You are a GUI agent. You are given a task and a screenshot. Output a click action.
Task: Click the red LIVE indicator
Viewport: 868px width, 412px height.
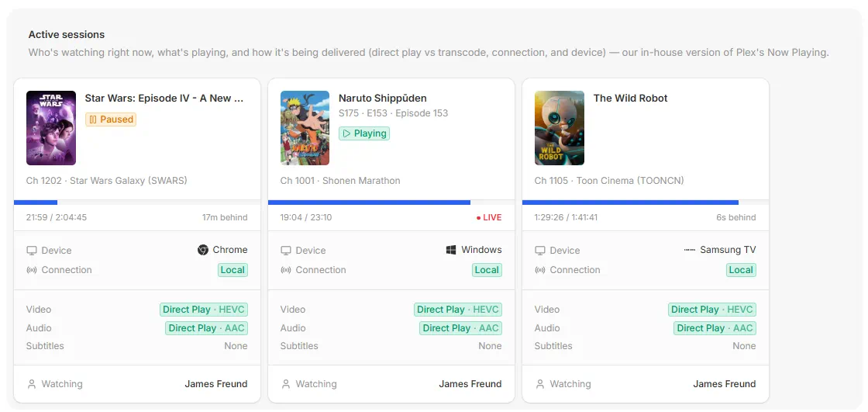point(489,217)
